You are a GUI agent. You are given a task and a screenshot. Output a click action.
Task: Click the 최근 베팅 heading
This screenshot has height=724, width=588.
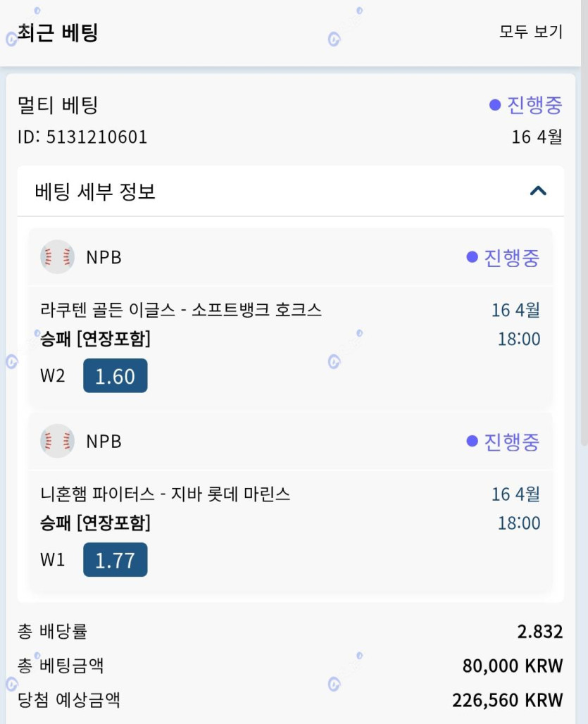click(x=58, y=32)
